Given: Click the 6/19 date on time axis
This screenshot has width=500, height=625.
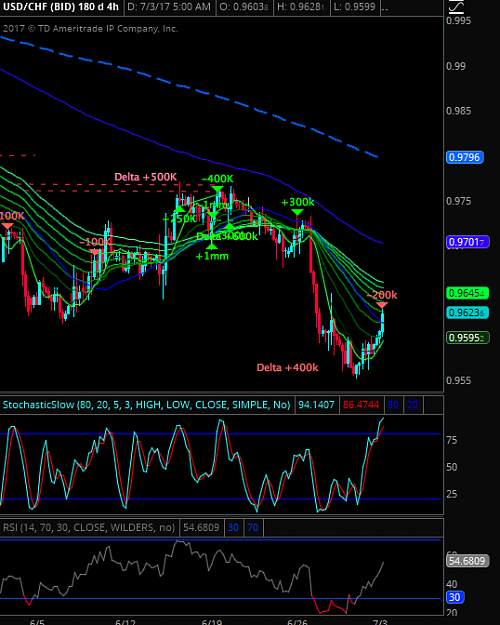Looking at the screenshot, I should click(x=212, y=622).
